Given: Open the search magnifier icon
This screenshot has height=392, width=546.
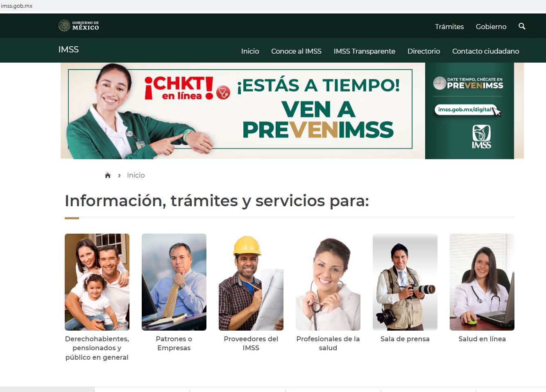Looking at the screenshot, I should 522,26.
